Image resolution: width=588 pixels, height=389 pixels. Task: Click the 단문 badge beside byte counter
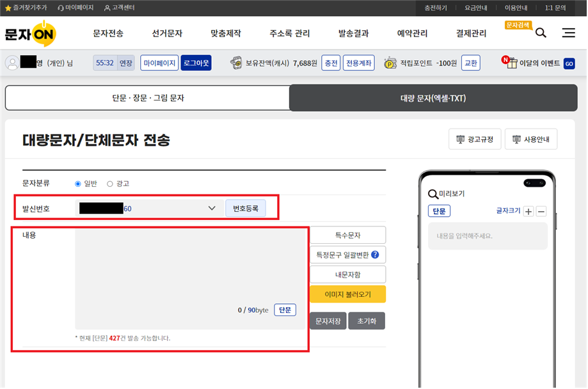pos(285,310)
